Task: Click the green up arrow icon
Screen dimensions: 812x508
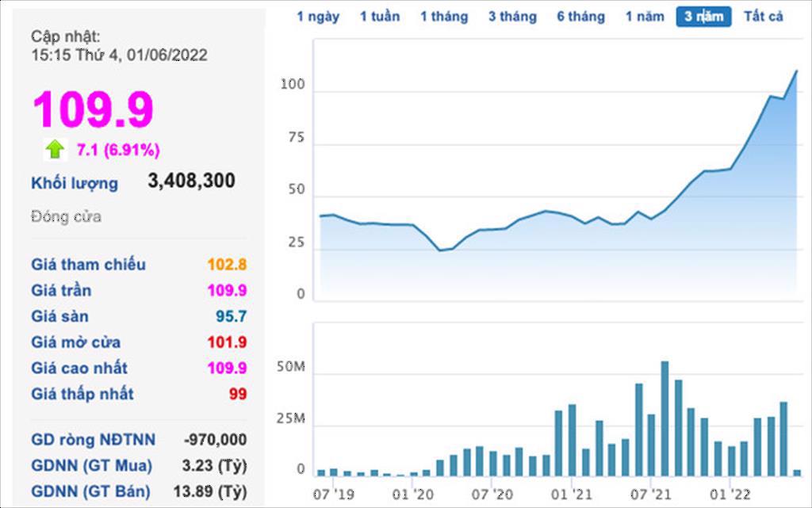Action: (x=55, y=149)
